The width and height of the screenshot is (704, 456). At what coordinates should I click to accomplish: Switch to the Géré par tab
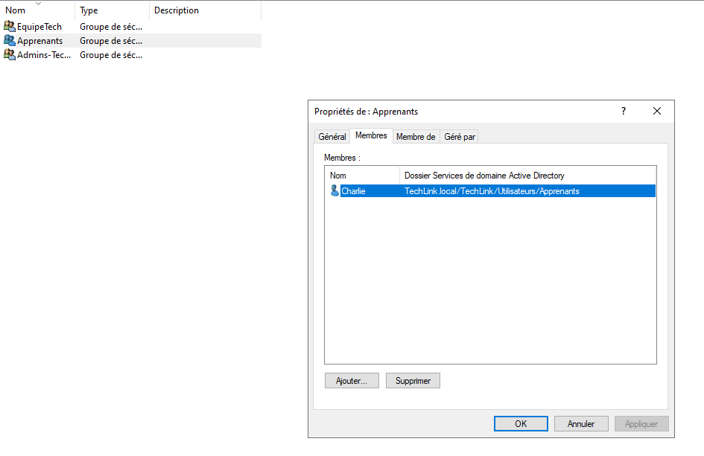pos(459,137)
